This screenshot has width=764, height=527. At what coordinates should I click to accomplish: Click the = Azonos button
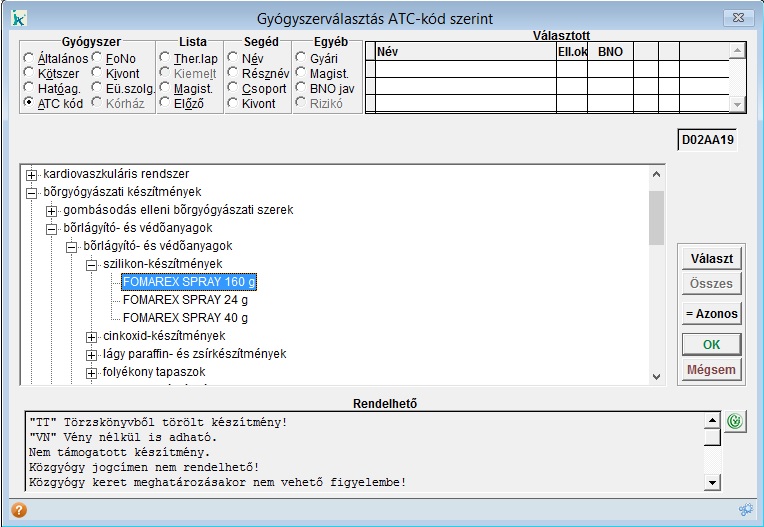point(710,314)
